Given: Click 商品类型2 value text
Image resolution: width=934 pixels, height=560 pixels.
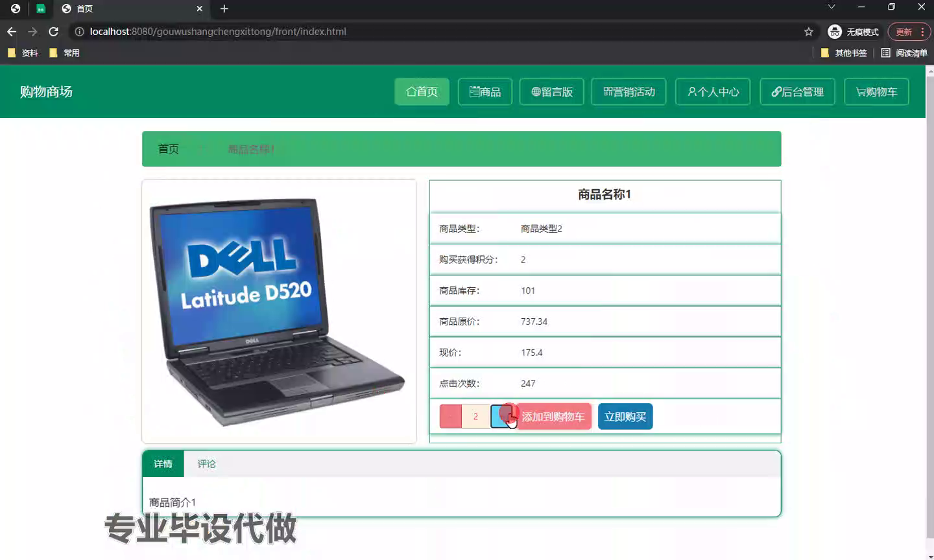Looking at the screenshot, I should tap(542, 229).
